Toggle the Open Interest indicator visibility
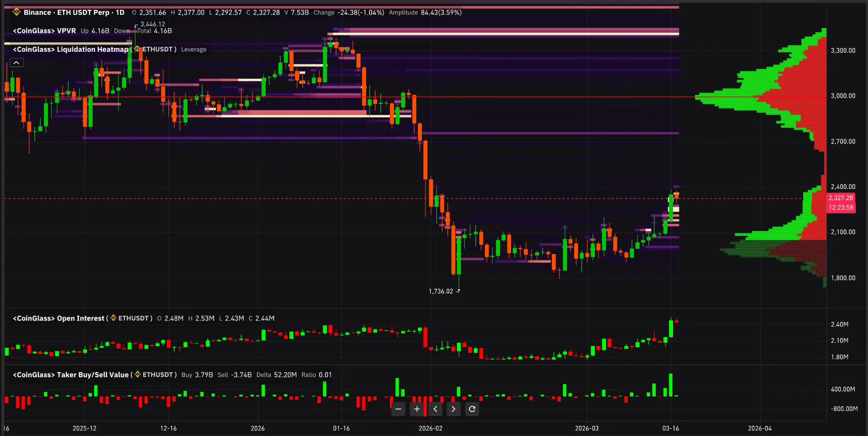This screenshot has width=868, height=436. tap(58, 318)
